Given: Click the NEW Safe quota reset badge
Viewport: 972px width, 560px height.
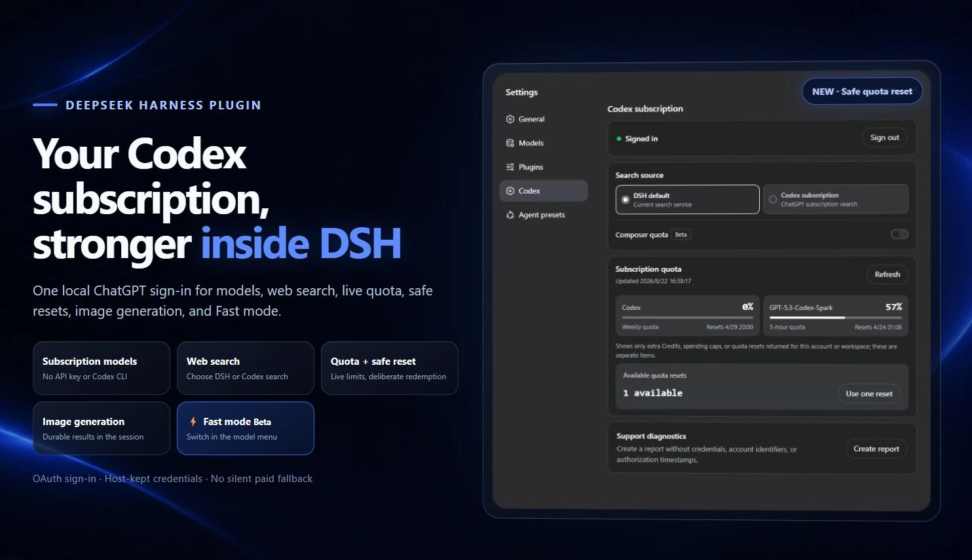Looking at the screenshot, I should tap(862, 92).
